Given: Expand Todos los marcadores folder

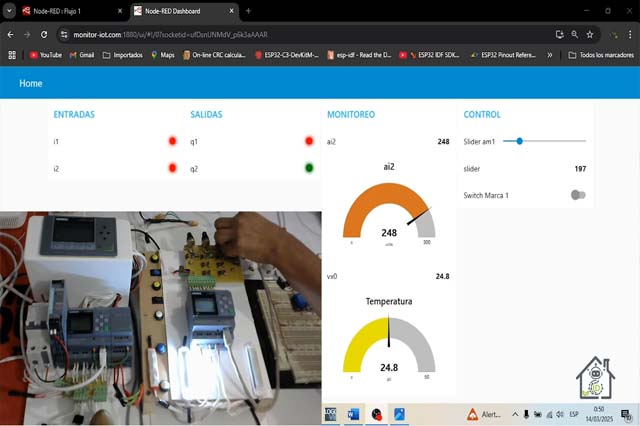Looking at the screenshot, I should pyautogui.click(x=600, y=55).
